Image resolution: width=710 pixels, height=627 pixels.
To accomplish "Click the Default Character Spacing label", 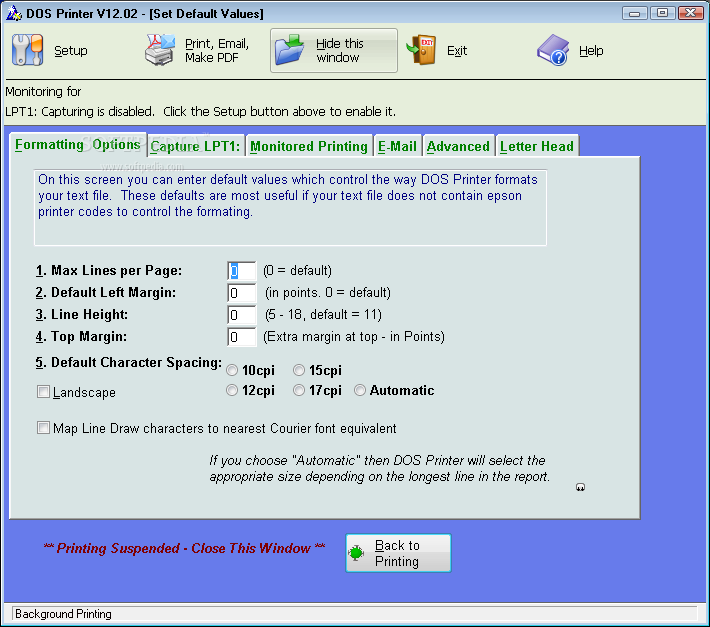I will (129, 363).
